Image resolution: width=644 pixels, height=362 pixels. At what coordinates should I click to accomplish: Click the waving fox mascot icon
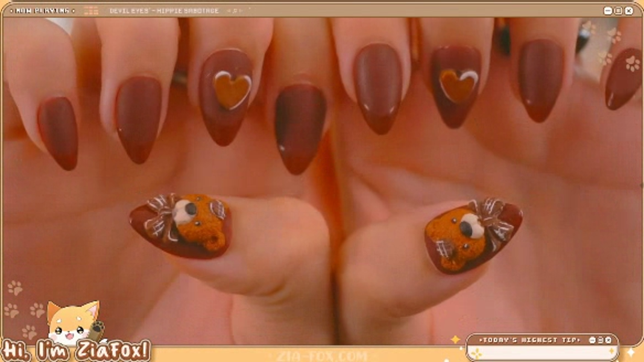(74, 322)
